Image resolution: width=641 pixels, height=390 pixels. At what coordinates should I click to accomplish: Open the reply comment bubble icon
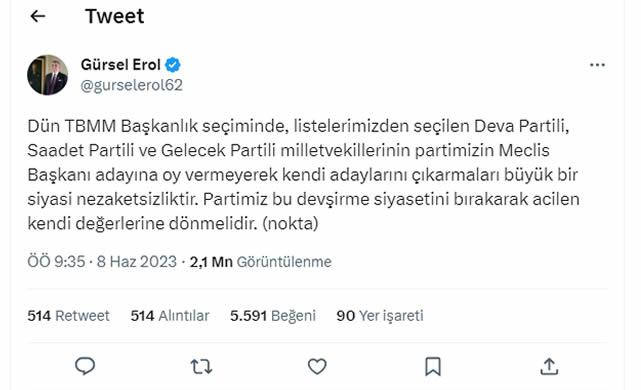click(85, 366)
